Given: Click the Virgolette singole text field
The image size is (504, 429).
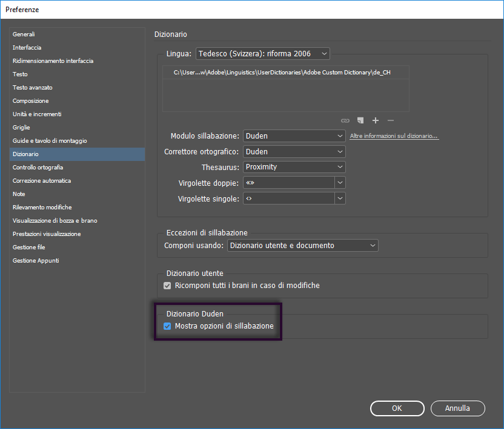Looking at the screenshot, I should coord(289,198).
